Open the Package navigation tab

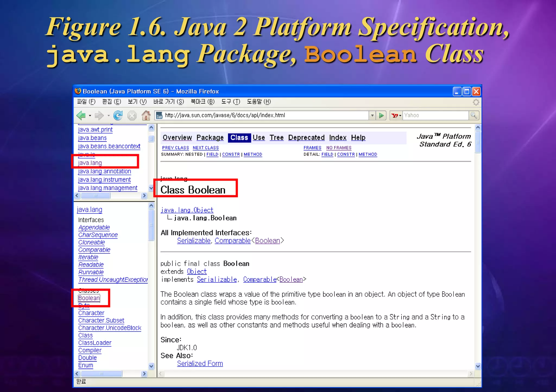point(210,138)
